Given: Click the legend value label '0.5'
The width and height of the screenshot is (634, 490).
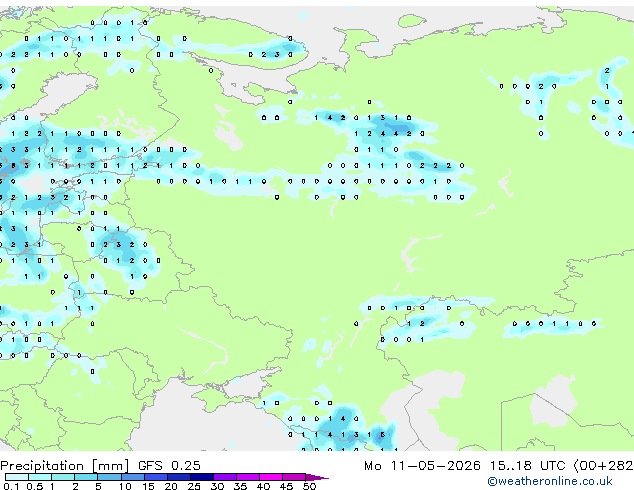Looking at the screenshot, I should click(x=34, y=486).
